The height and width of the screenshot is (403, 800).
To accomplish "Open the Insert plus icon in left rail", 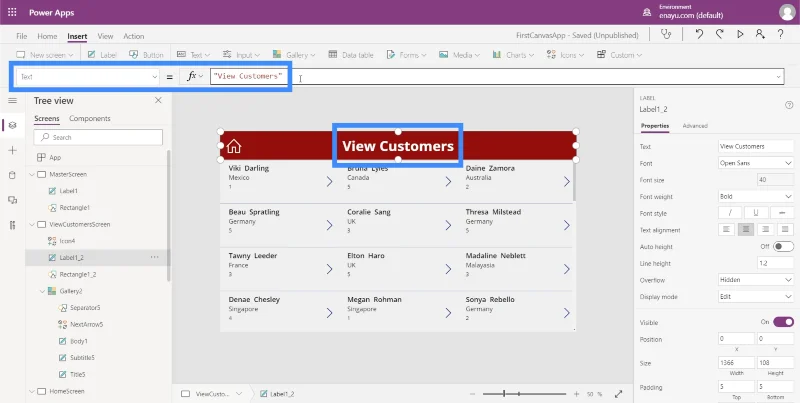I will 12,150.
